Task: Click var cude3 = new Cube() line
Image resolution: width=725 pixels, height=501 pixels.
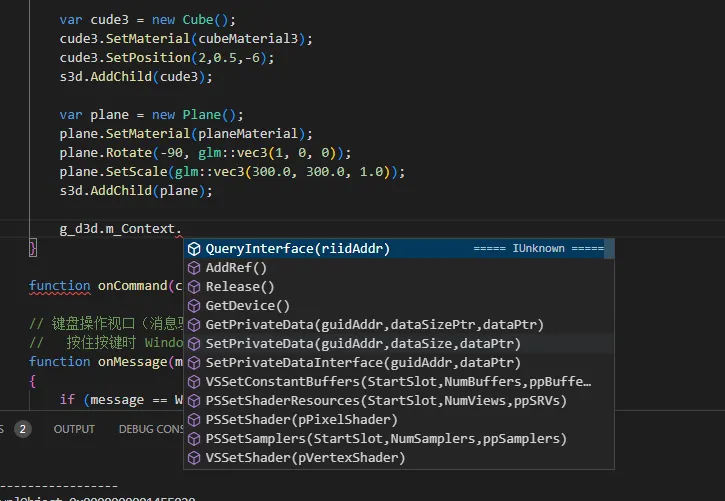Action: pos(147,19)
